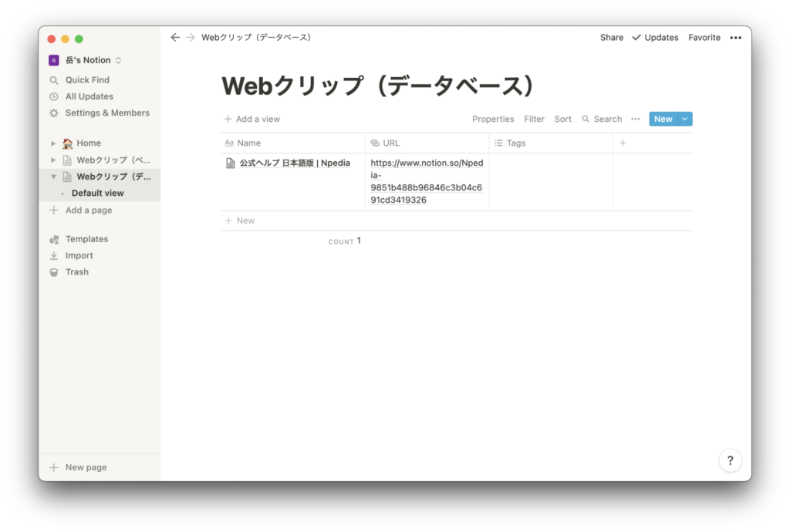790x532 pixels.
Task: Click Add a page label in sidebar
Action: coord(89,210)
